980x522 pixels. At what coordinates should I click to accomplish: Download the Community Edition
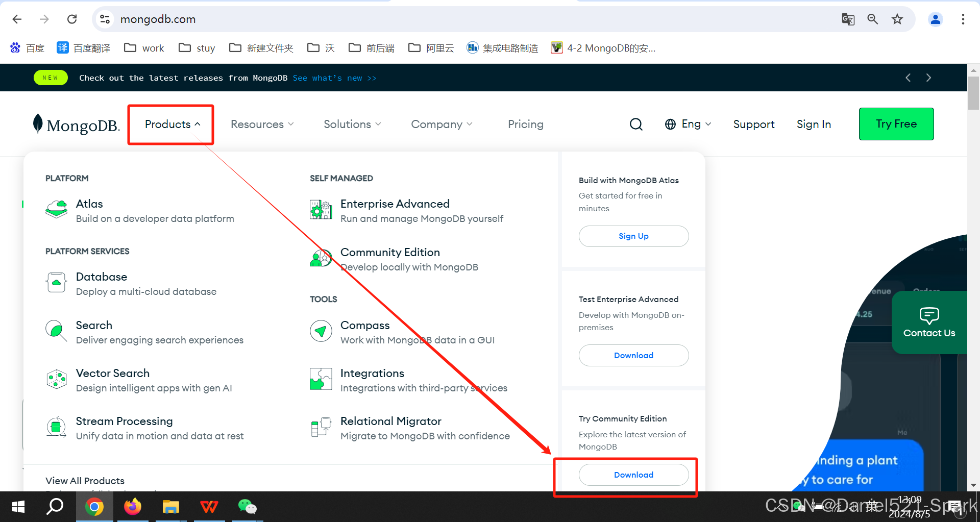(633, 475)
